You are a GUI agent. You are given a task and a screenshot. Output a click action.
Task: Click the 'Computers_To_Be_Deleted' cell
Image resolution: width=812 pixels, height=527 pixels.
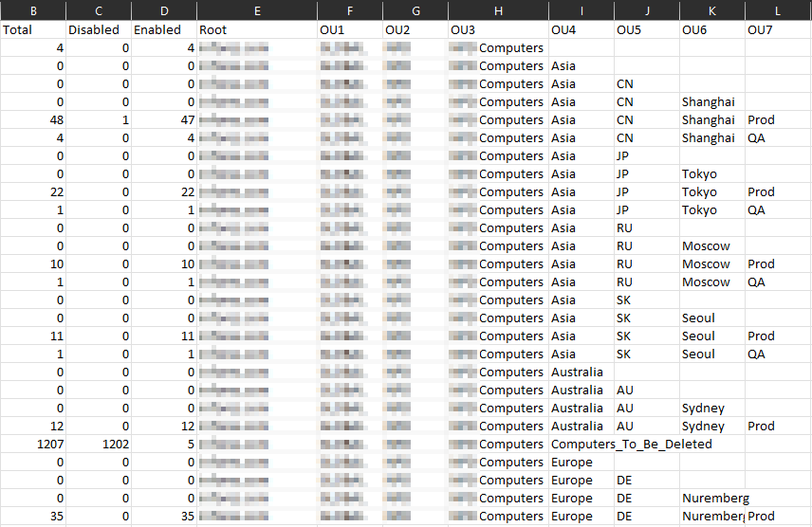tap(631, 445)
